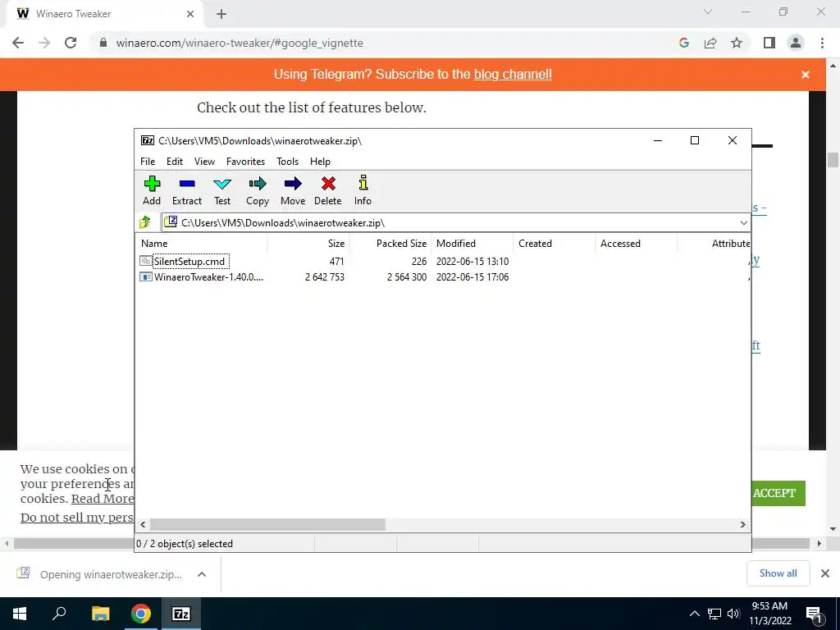Sort by the Modified column header
Image resolution: width=840 pixels, height=630 pixels.
pyautogui.click(x=472, y=243)
